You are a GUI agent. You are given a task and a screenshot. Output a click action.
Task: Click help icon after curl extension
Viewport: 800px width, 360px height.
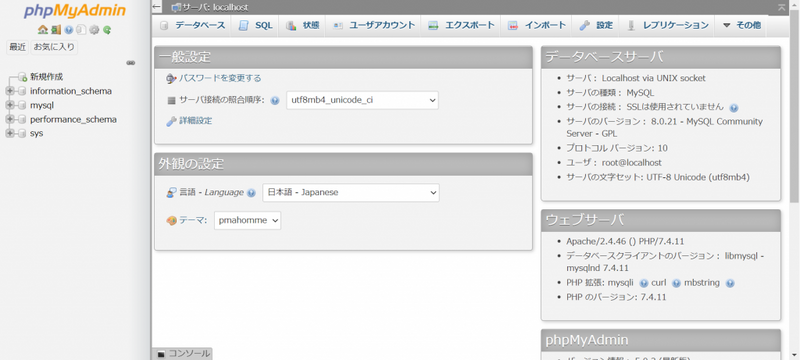tap(676, 283)
